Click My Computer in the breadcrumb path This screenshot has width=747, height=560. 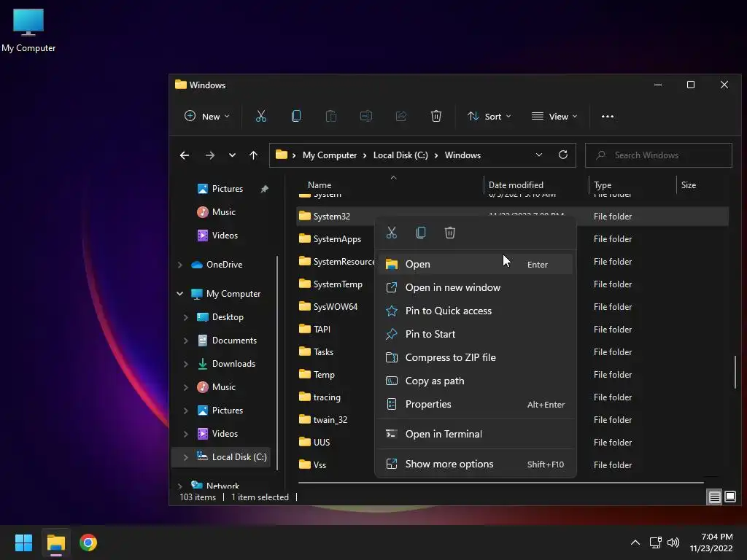[329, 155]
